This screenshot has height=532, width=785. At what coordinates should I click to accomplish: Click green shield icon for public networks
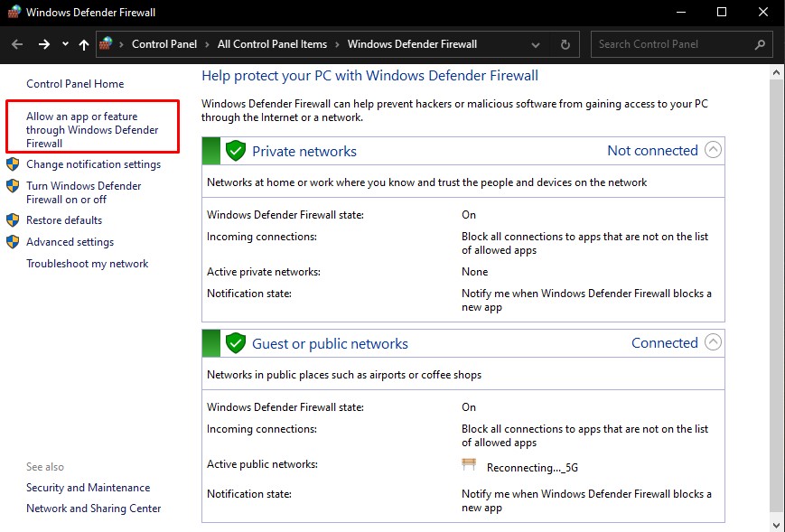[x=235, y=343]
